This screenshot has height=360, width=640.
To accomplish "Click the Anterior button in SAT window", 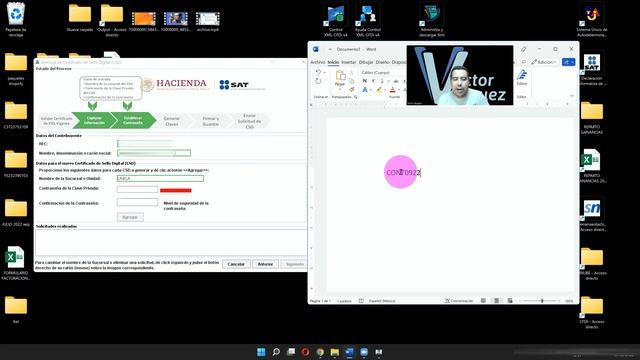I will click(x=265, y=264).
